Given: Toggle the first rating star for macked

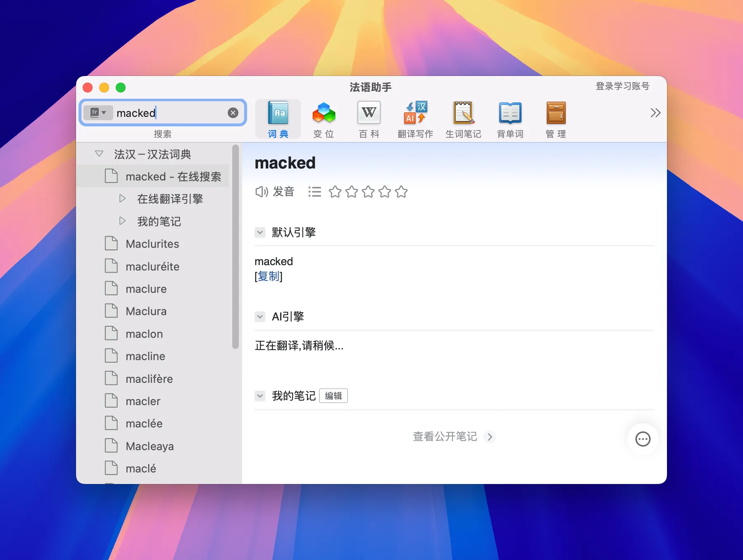Looking at the screenshot, I should 336,192.
